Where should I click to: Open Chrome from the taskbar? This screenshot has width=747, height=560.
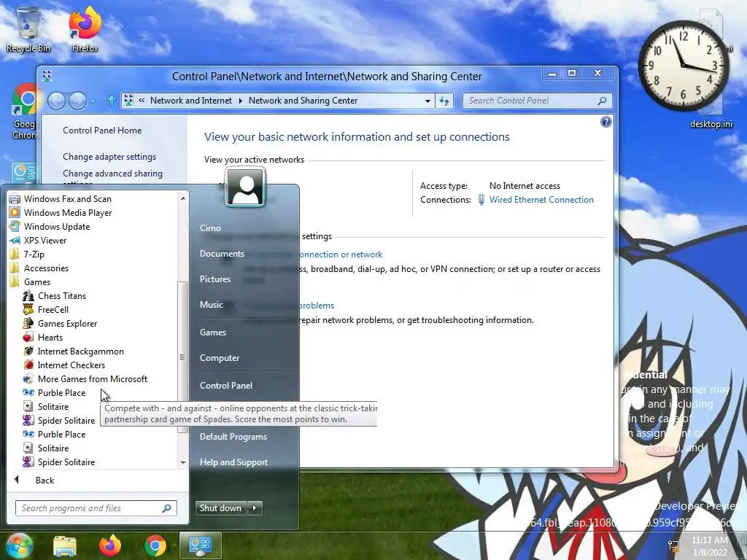pyautogui.click(x=155, y=545)
